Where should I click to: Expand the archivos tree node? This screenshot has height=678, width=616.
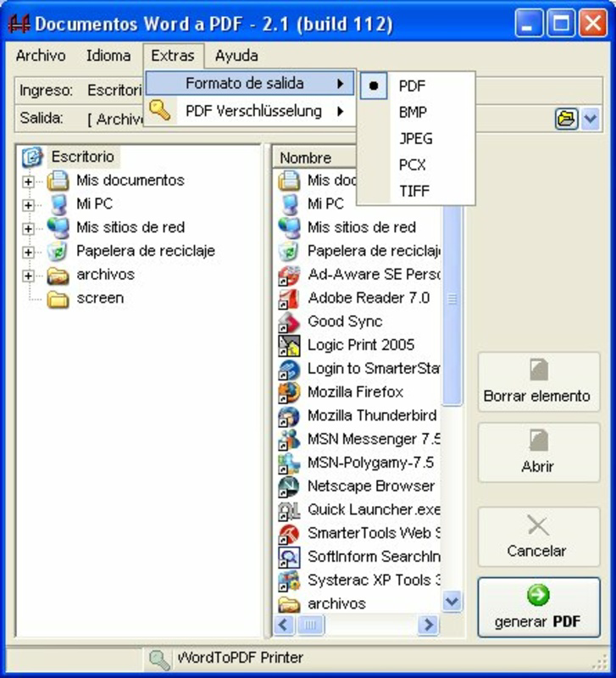pyautogui.click(x=28, y=275)
